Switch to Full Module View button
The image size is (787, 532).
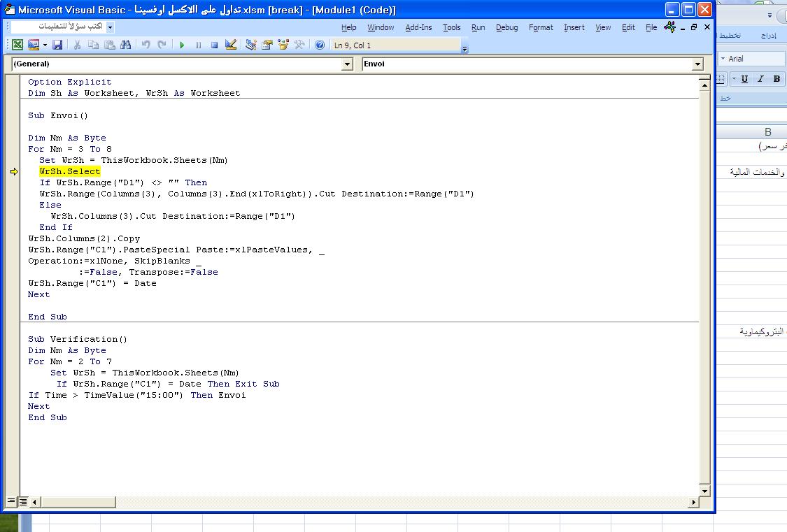(x=23, y=501)
